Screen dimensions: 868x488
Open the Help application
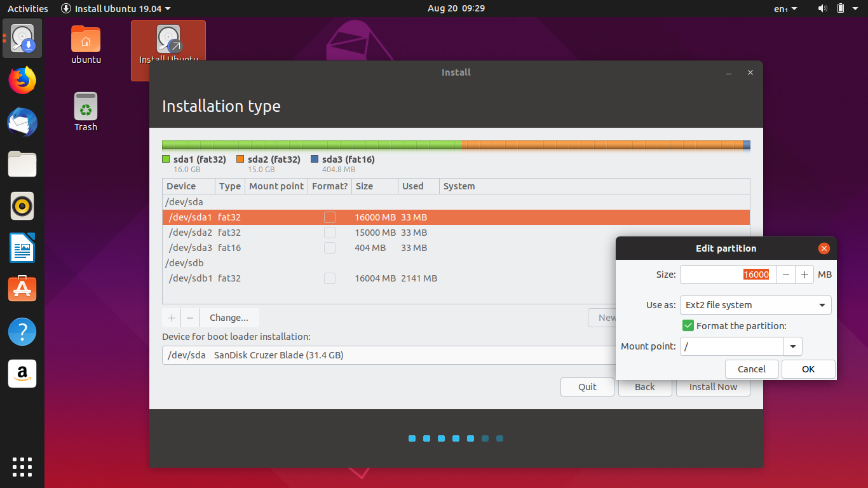pyautogui.click(x=22, y=331)
